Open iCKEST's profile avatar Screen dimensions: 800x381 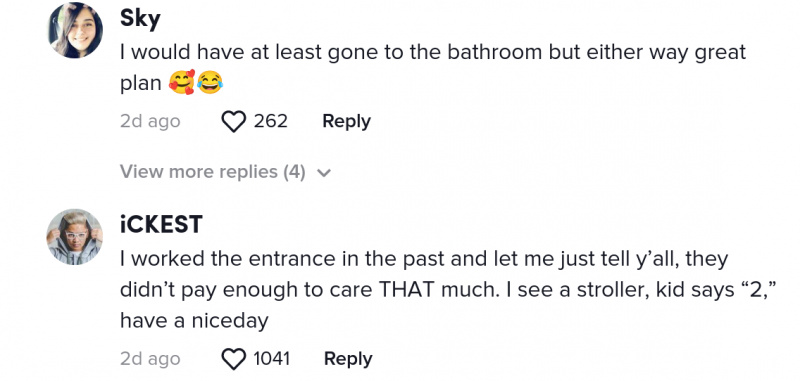76,237
